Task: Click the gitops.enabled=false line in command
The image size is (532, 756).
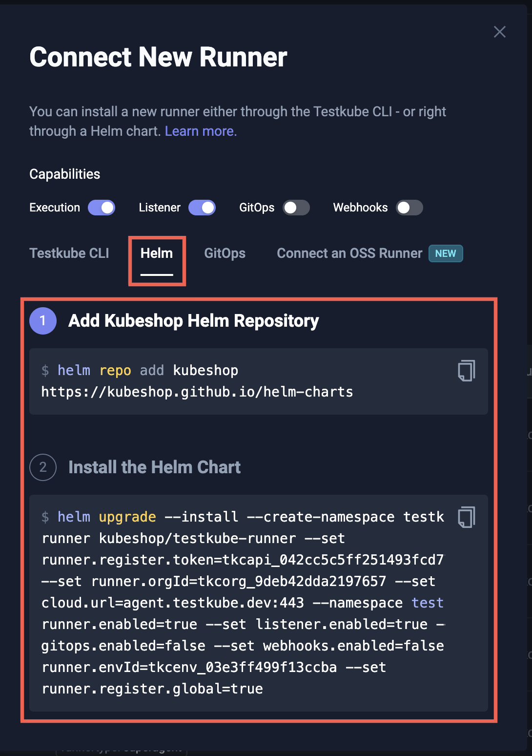Action: [x=243, y=646]
